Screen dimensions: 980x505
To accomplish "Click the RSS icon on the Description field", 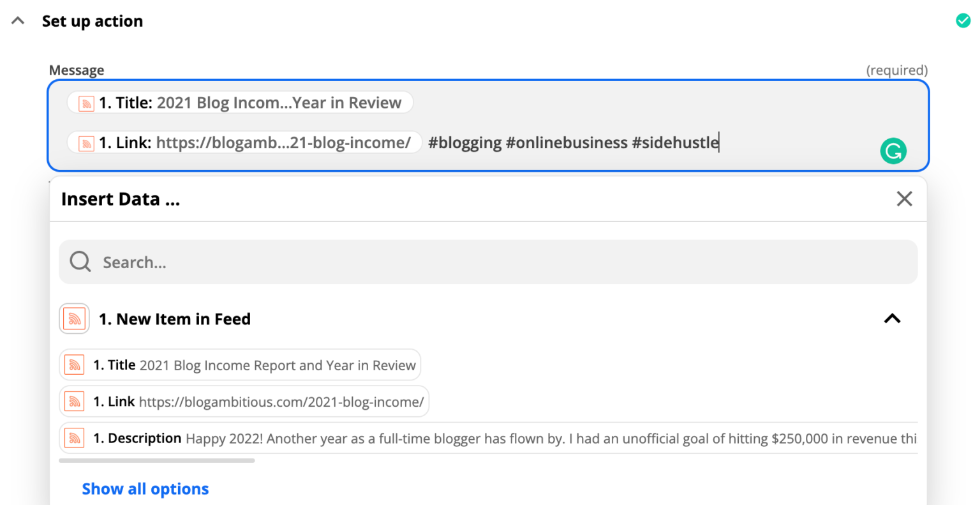I will tap(74, 438).
